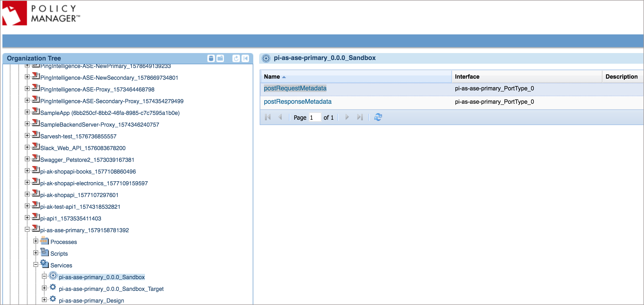Select the Services tree item label
Viewport: 644px width, 305px height.
coord(61,266)
